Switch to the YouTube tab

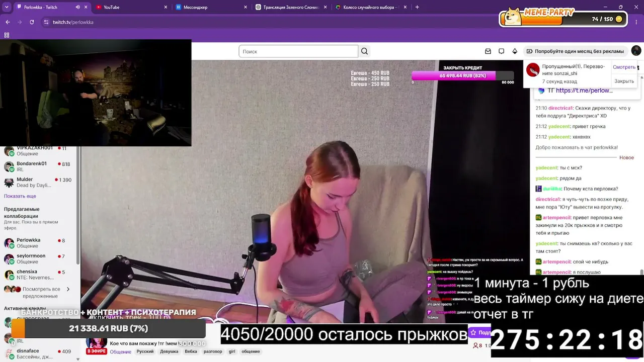(x=132, y=7)
